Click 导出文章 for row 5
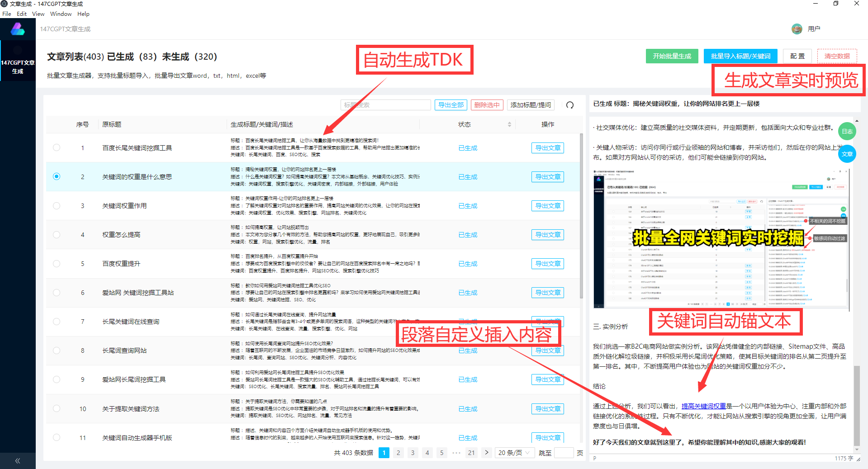 click(x=547, y=264)
